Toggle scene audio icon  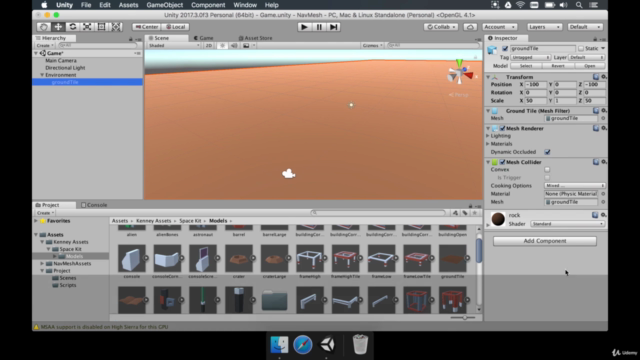coord(234,45)
